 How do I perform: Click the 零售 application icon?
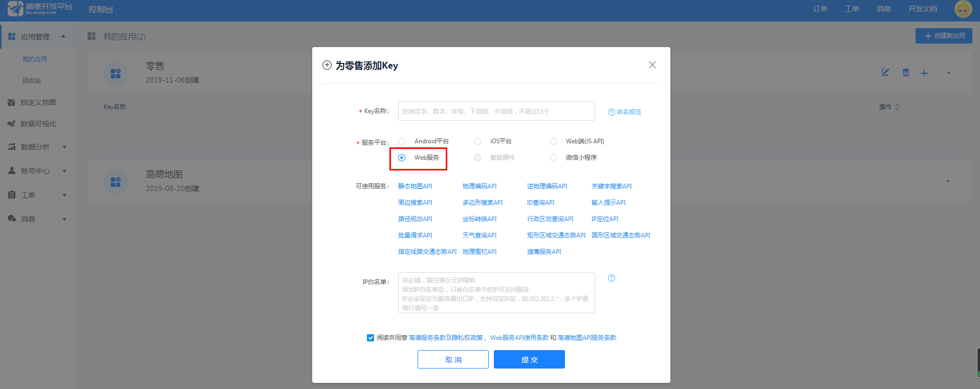(x=116, y=74)
